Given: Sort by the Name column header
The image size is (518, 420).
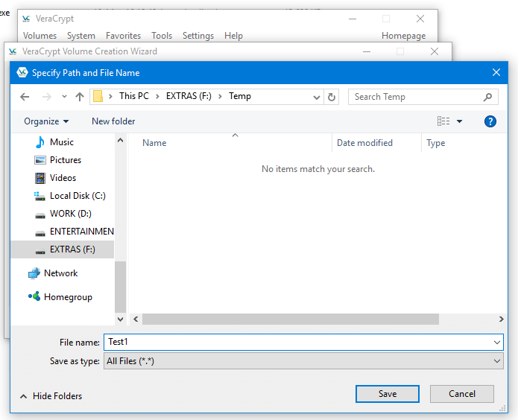Looking at the screenshot, I should coord(154,143).
